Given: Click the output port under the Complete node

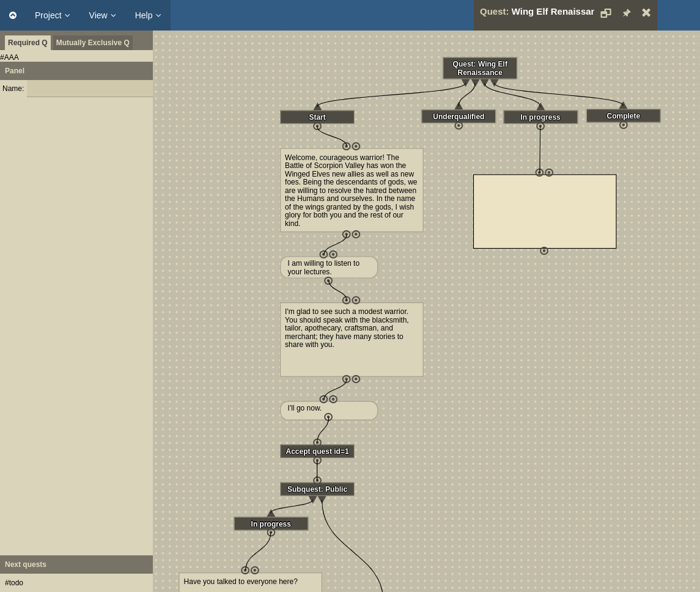Looking at the screenshot, I should 623,125.
